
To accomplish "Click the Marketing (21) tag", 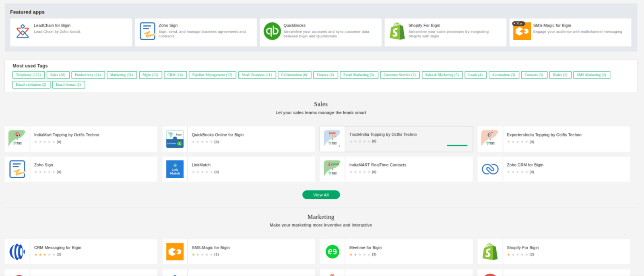I will pyautogui.click(x=122, y=75).
